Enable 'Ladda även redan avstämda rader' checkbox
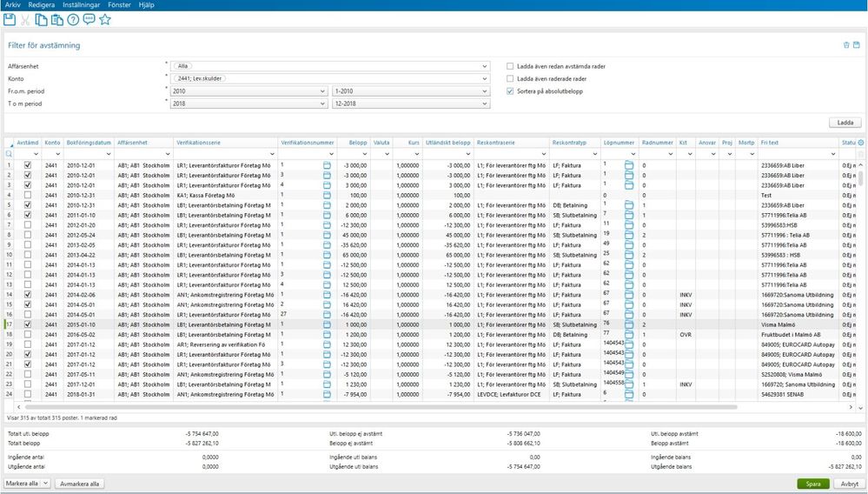The height and width of the screenshot is (494, 868). point(510,66)
